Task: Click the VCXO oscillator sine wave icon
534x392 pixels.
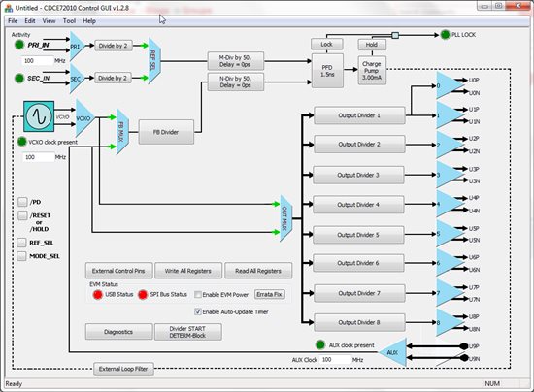Action: (x=39, y=116)
